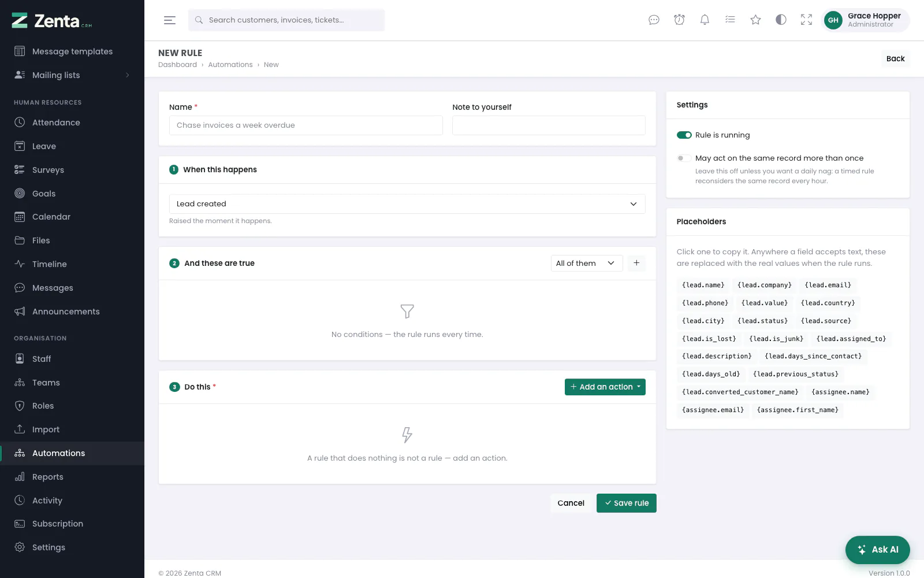924x578 pixels.
Task: Open Surveys in the sidebar
Action: click(72, 170)
